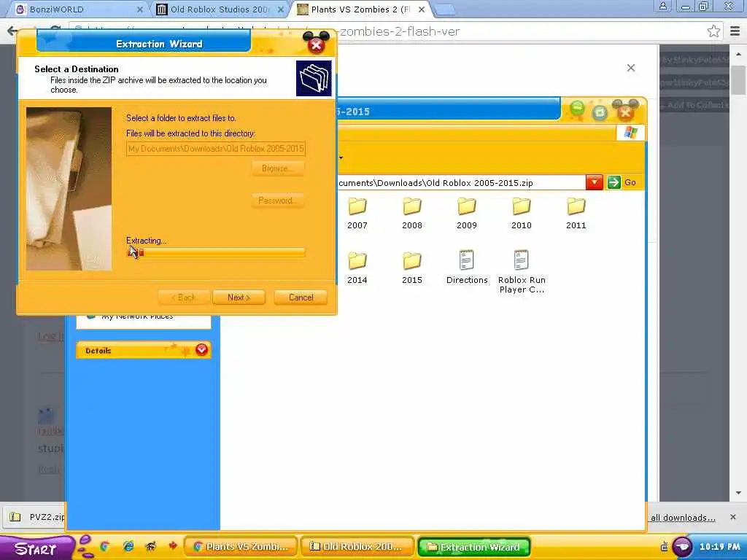Open the 2011 folder

coord(576,214)
